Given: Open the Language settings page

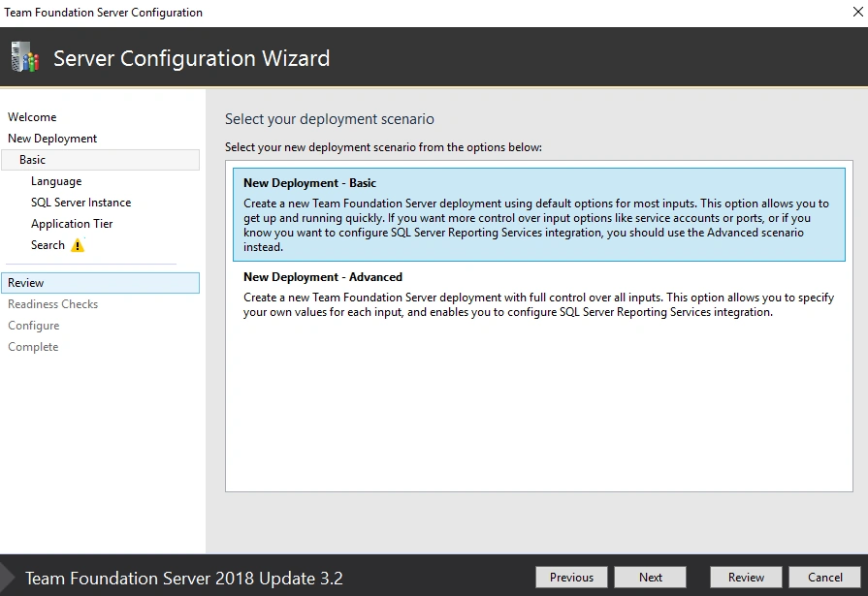Looking at the screenshot, I should point(56,181).
